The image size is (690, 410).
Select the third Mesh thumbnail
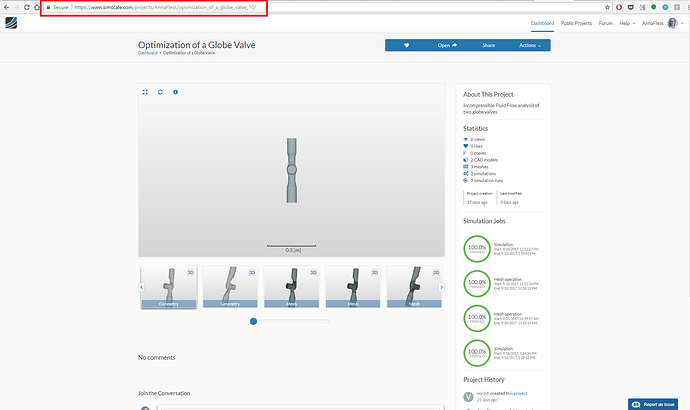click(414, 287)
